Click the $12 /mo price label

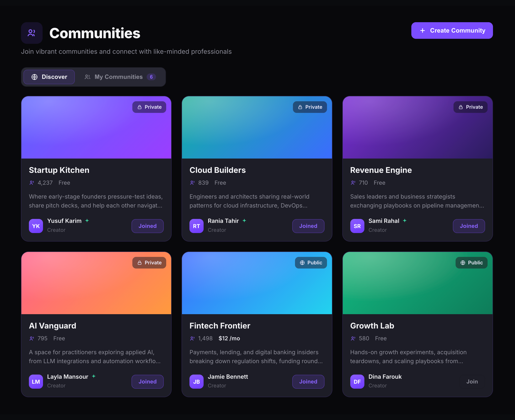(x=229, y=338)
